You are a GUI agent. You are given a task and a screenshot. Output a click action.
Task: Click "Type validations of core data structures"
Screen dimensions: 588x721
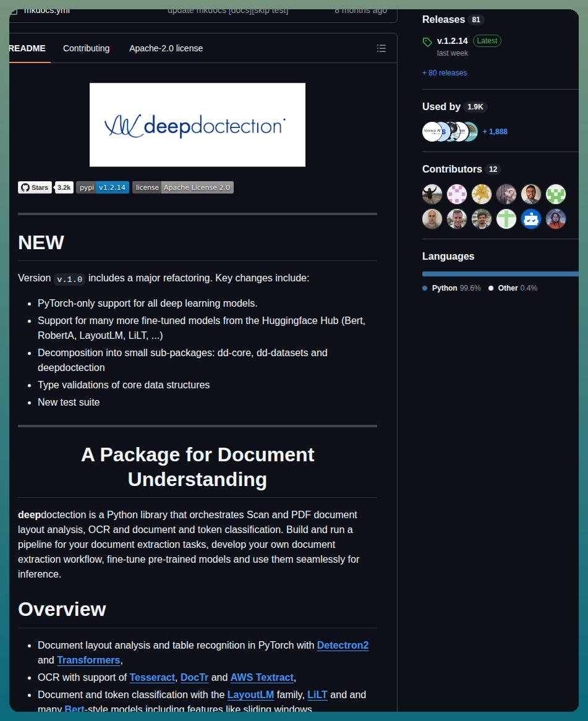tap(124, 385)
